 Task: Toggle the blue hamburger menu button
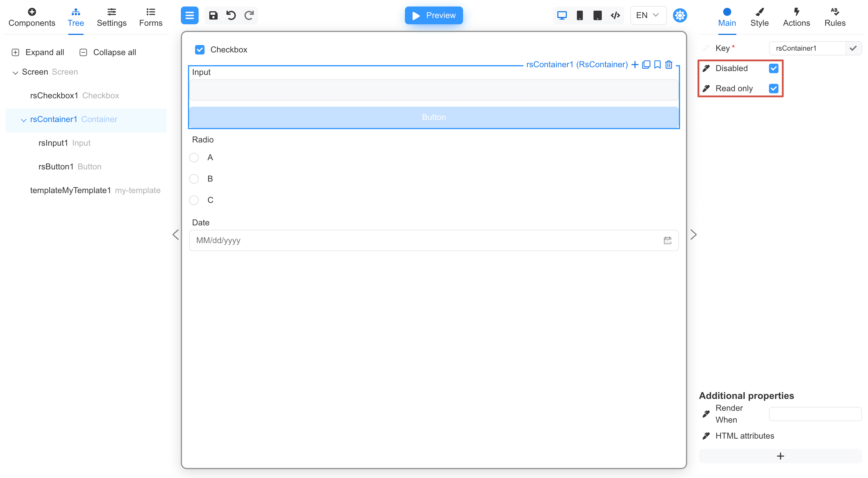click(x=189, y=15)
